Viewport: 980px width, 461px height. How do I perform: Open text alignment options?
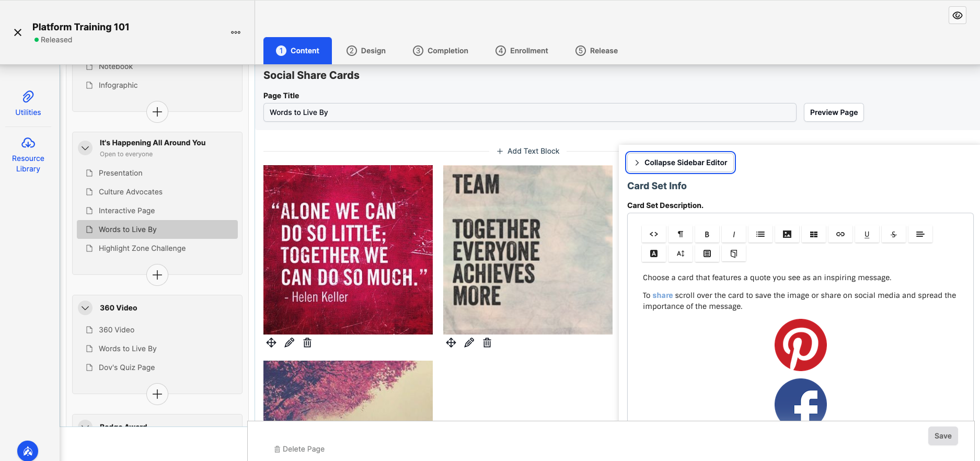click(920, 234)
